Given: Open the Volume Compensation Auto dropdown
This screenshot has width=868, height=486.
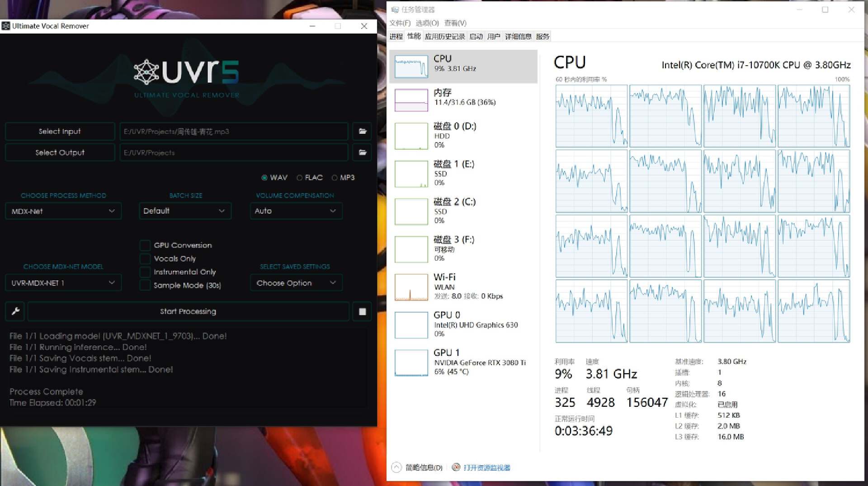Looking at the screenshot, I should [296, 211].
